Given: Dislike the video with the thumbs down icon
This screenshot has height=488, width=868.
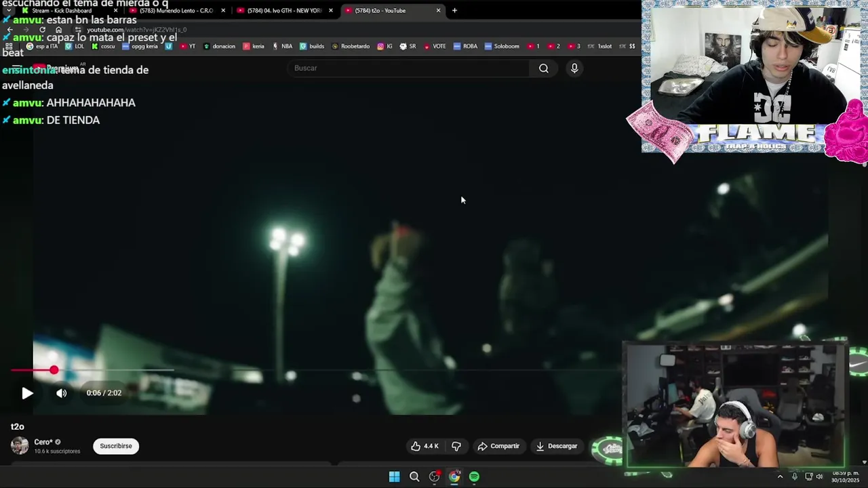Looking at the screenshot, I should click(x=456, y=446).
